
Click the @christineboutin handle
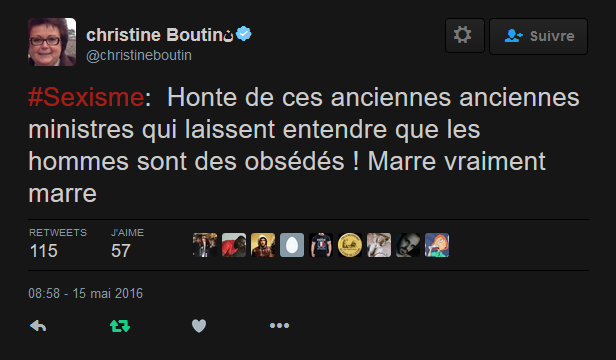coord(139,55)
